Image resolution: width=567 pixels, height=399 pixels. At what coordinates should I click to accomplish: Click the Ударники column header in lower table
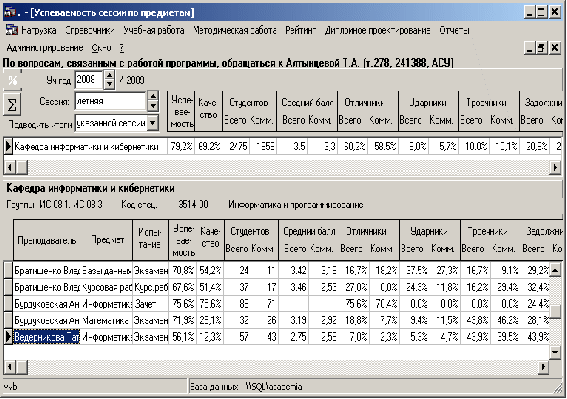[x=429, y=231]
